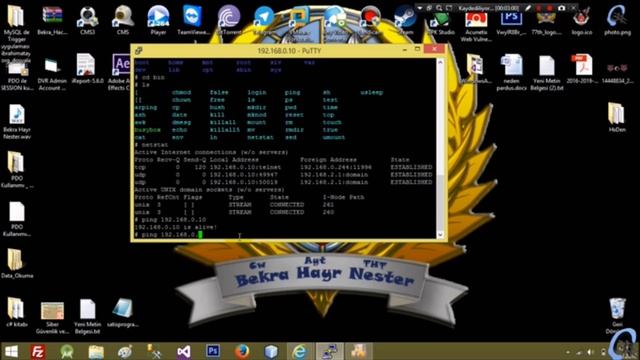Open the photo.png desktop file
The image size is (640, 360).
pyautogui.click(x=617, y=20)
